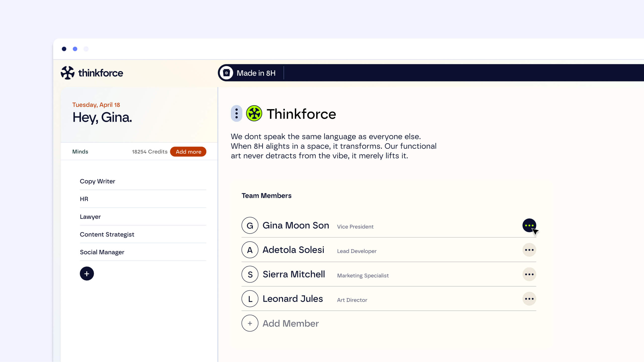Click the Made in 8H badge icon
The height and width of the screenshot is (362, 644).
[226, 73]
